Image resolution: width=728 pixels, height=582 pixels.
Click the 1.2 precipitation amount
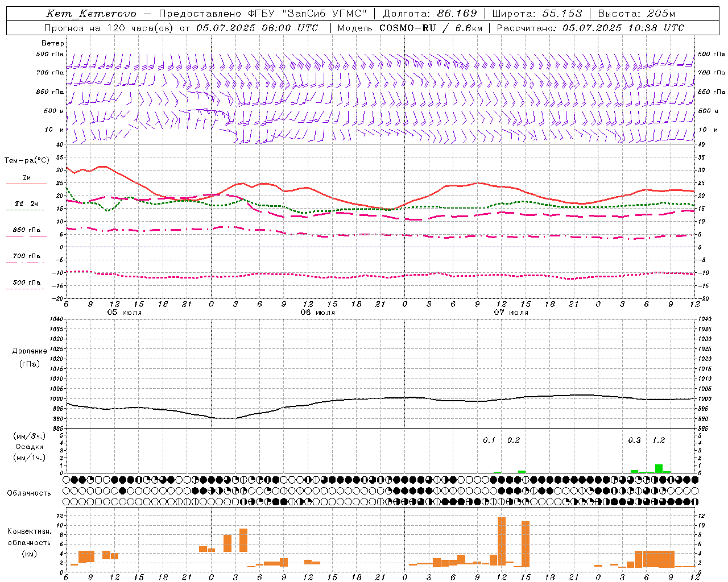(x=659, y=440)
